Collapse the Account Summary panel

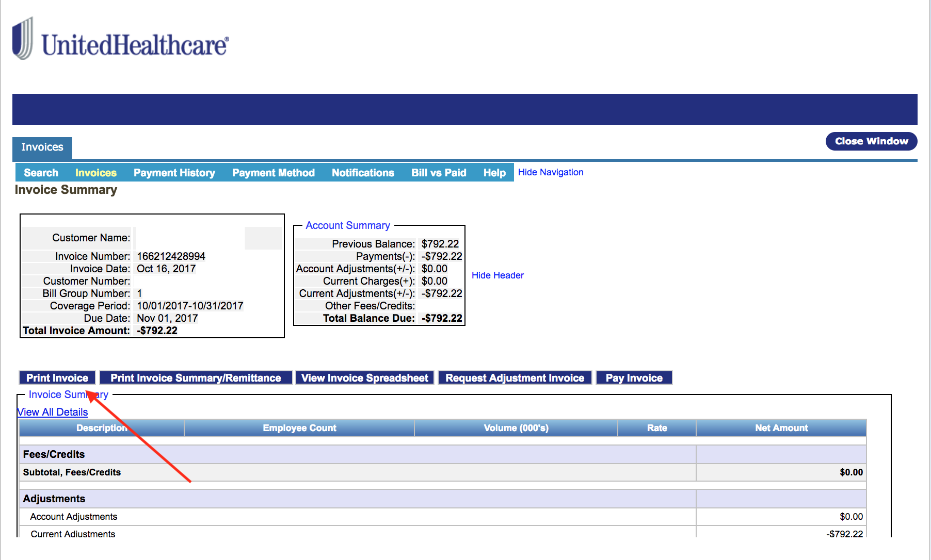coord(347,225)
